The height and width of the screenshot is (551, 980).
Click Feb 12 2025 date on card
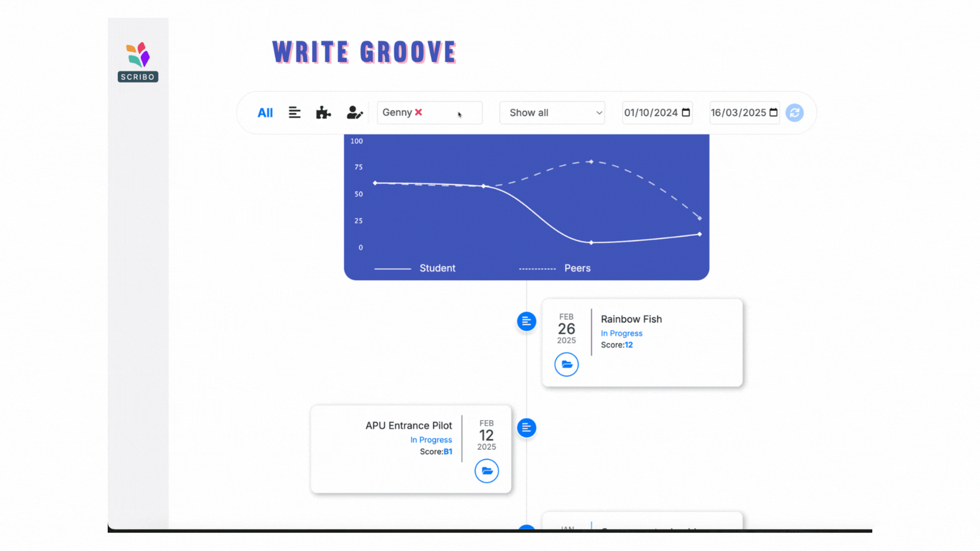(486, 435)
